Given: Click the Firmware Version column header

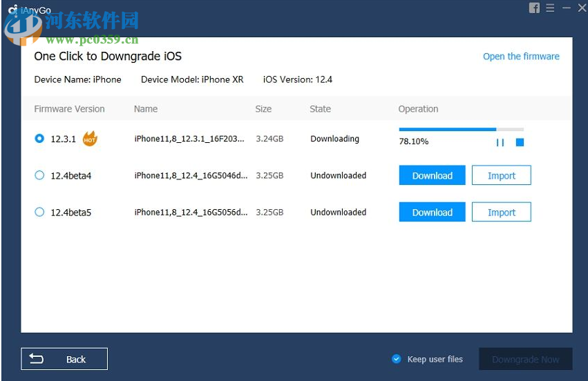Looking at the screenshot, I should pyautogui.click(x=69, y=109).
